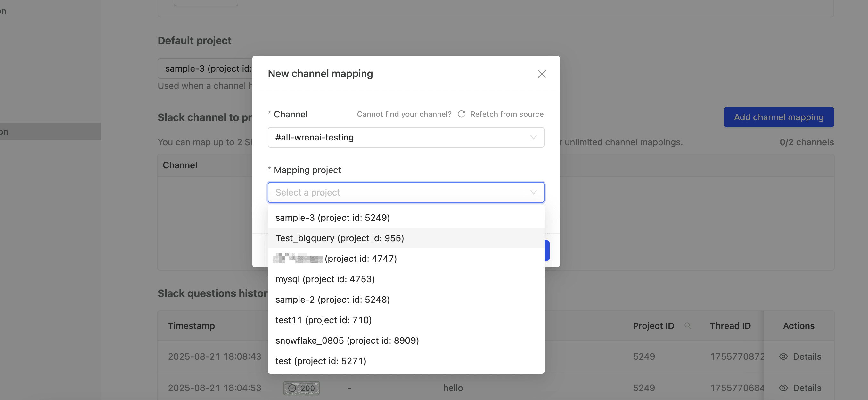Select sample-2 (project id: 5248)
Image resolution: width=868 pixels, height=400 pixels.
click(x=332, y=299)
